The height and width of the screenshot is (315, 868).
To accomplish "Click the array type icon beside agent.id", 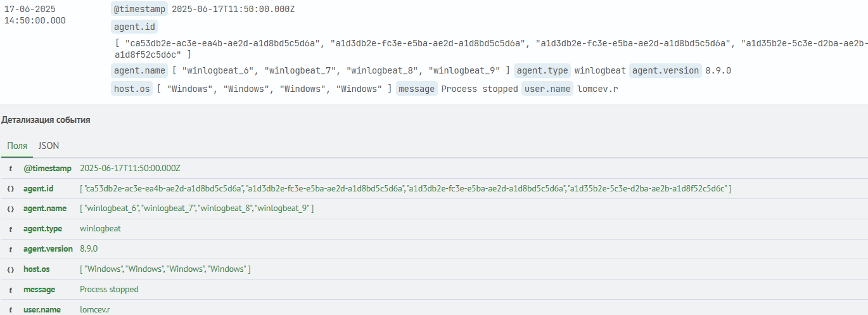I will (10, 189).
